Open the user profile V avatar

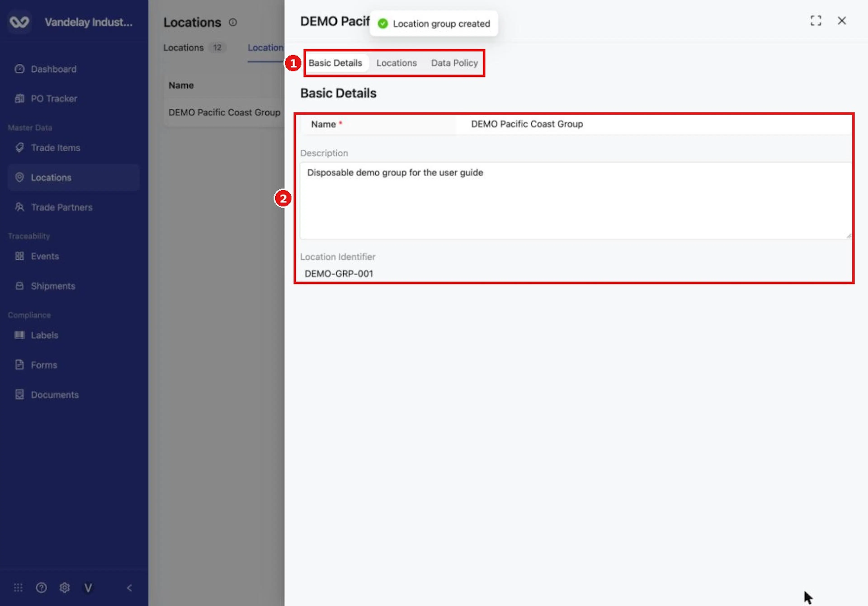pos(88,588)
